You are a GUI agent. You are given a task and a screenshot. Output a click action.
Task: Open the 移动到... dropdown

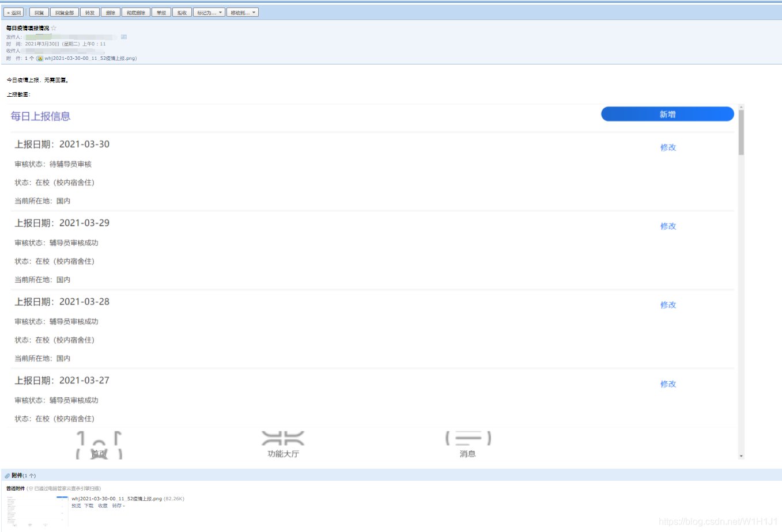tap(243, 12)
